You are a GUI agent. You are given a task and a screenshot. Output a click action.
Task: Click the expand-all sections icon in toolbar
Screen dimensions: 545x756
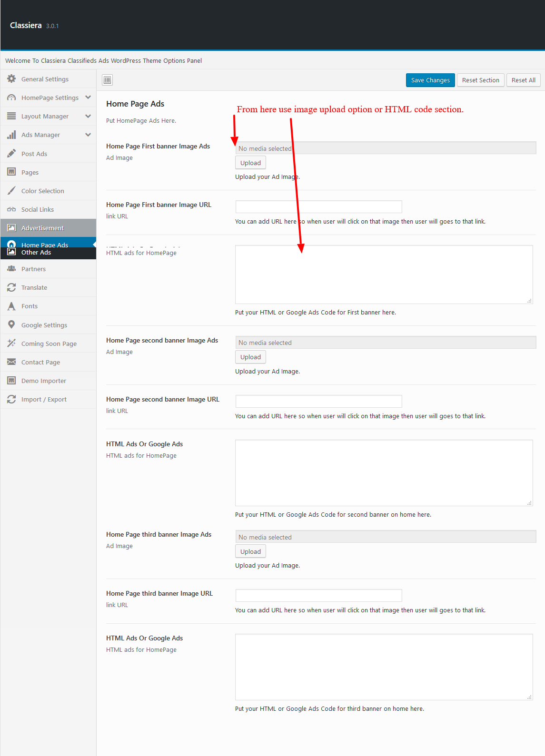tap(108, 80)
